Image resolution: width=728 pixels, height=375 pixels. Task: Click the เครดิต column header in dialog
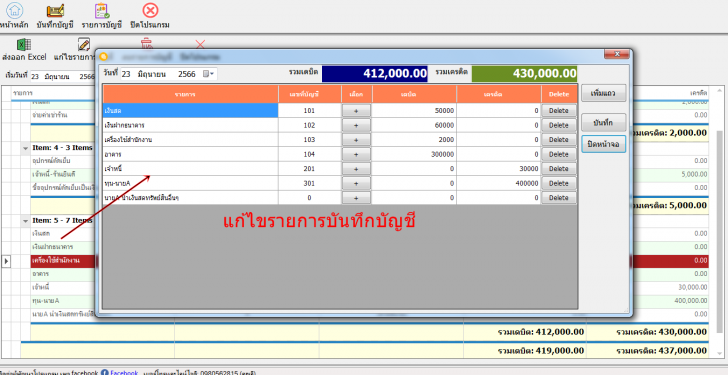click(499, 94)
